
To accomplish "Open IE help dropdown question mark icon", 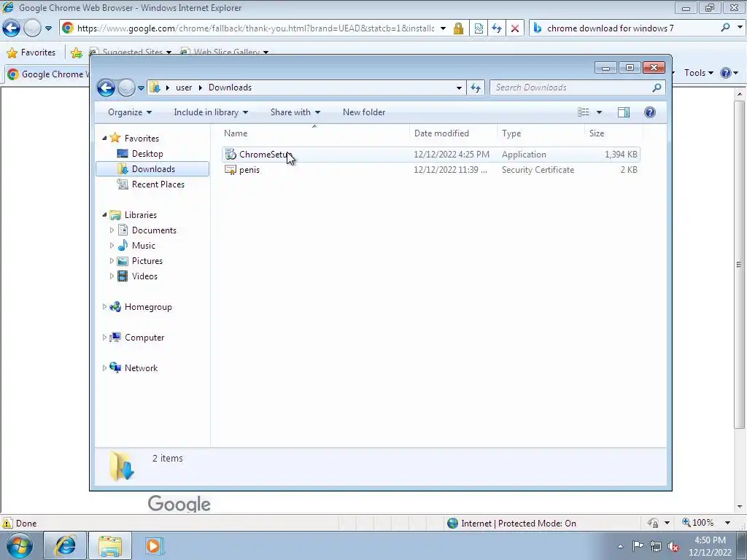I will (729, 73).
